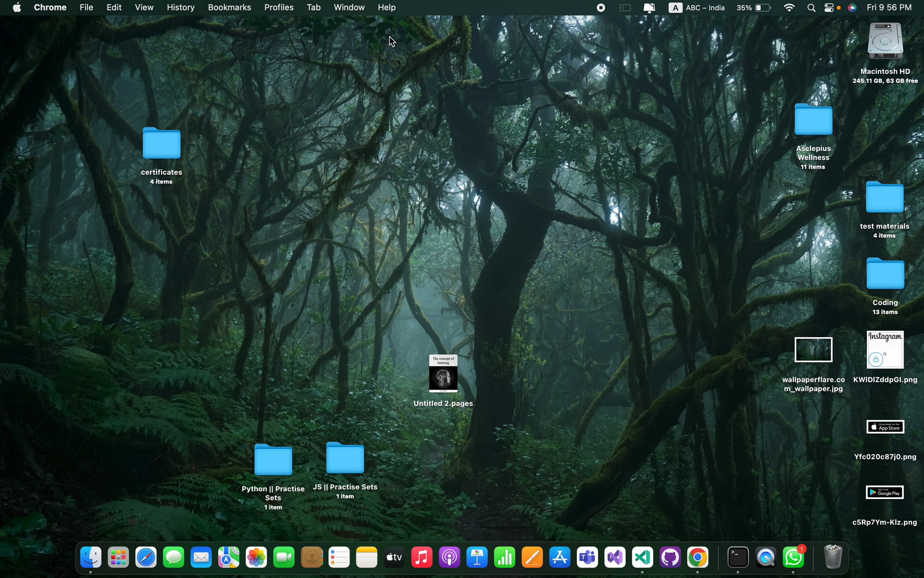The width and height of the screenshot is (924, 578).
Task: Select the Asclepius Wellness folder
Action: 813,120
